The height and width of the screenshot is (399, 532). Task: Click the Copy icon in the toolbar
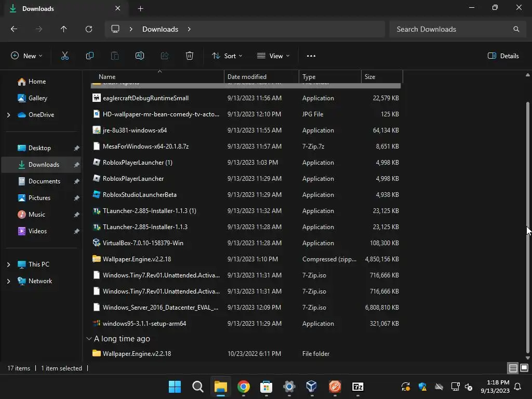(x=89, y=56)
